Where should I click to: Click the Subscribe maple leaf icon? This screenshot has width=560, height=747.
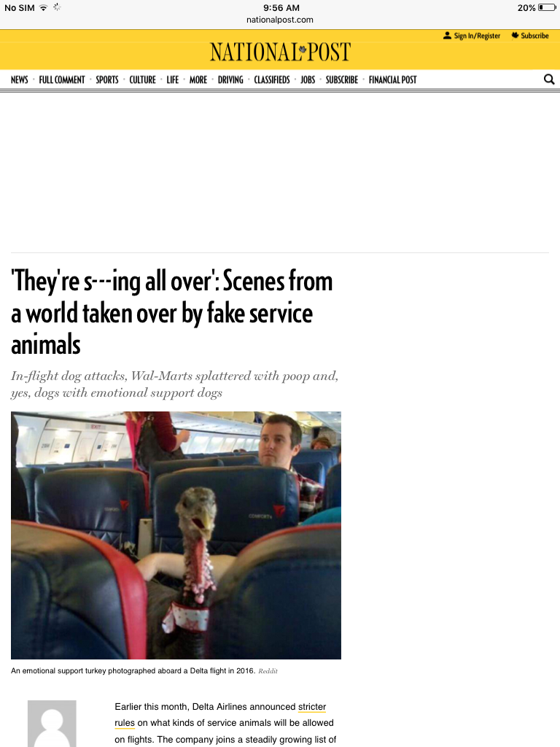coord(515,35)
